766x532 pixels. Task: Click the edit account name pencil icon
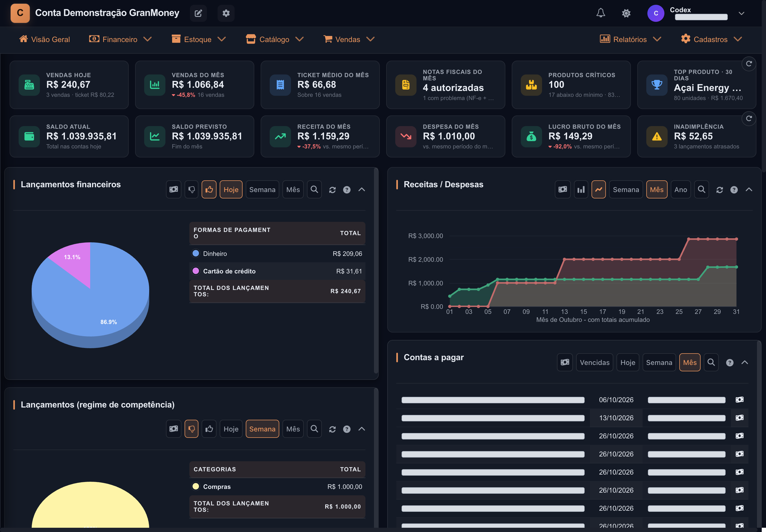point(198,13)
